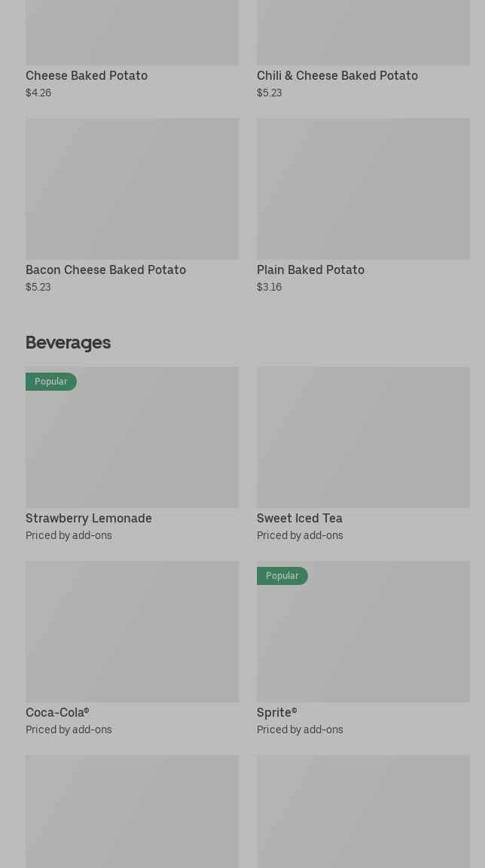Open the Plain Baked Potato title link
485x868 pixels.
pos(310,270)
